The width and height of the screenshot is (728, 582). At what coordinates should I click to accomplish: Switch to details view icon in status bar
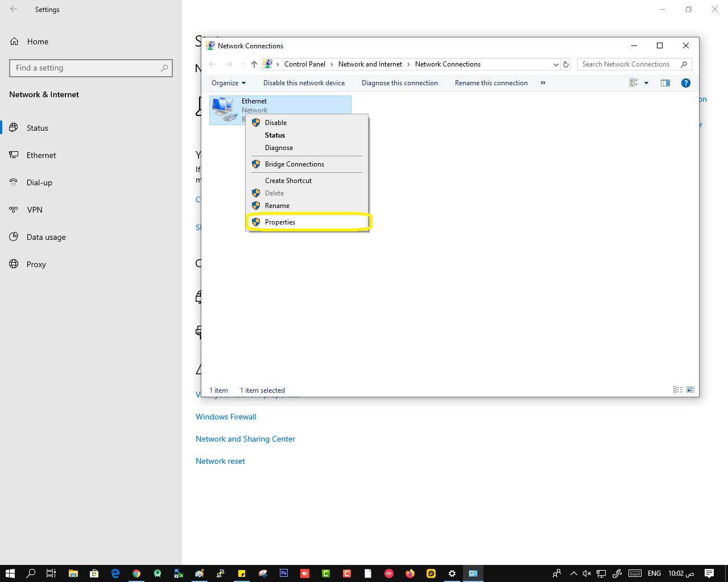point(678,390)
